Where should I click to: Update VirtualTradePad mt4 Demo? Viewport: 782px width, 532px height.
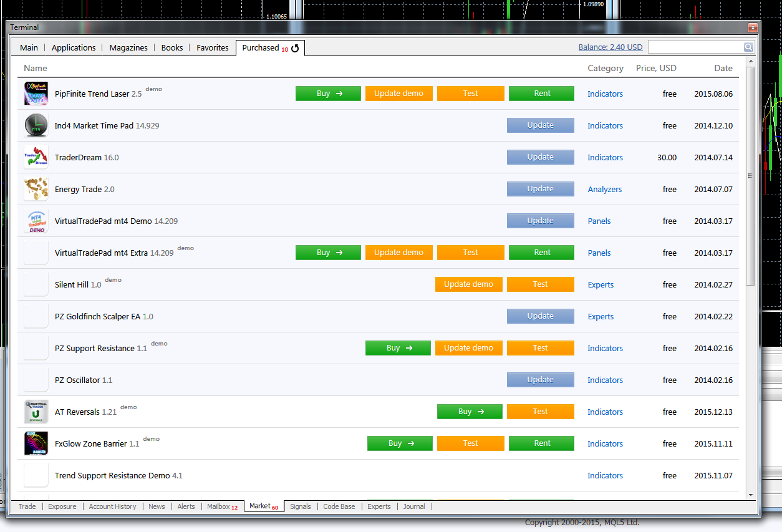tap(541, 221)
